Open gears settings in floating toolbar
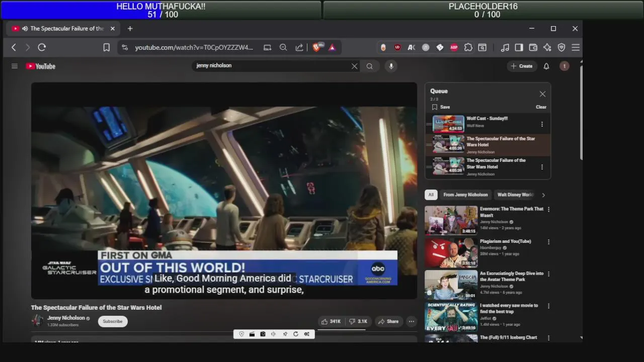 tap(307, 334)
